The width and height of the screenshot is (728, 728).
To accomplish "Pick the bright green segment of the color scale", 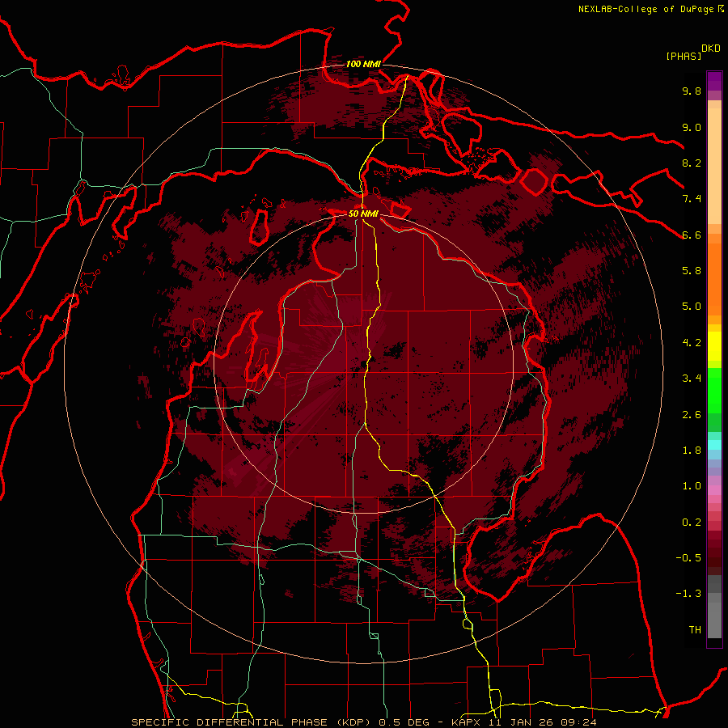I will [x=714, y=391].
